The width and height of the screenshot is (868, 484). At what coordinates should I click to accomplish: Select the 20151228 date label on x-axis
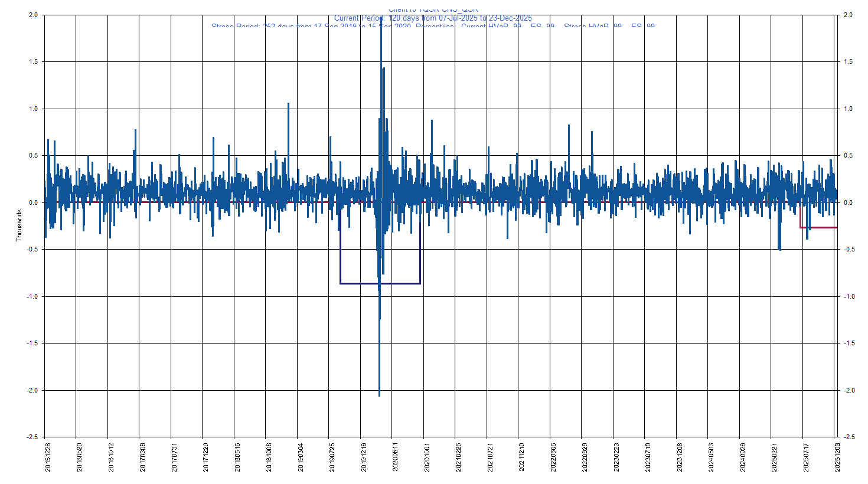(x=48, y=457)
